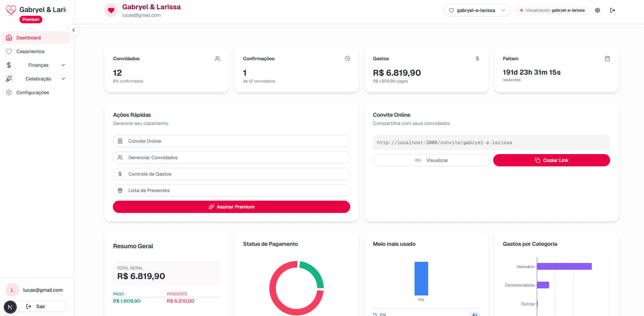The width and height of the screenshot is (644, 316).
Task: Select Casamentos in the sidebar
Action: click(31, 51)
